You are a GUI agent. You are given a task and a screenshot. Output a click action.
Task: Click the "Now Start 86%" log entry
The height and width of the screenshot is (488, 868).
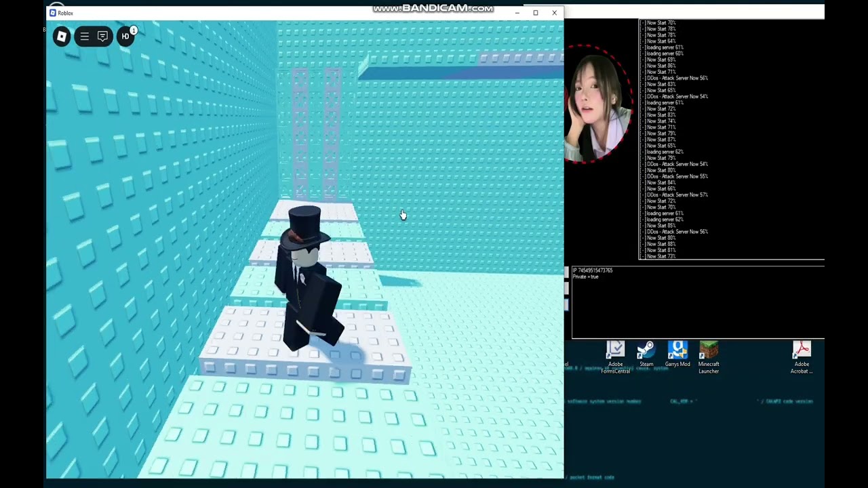[x=658, y=66]
